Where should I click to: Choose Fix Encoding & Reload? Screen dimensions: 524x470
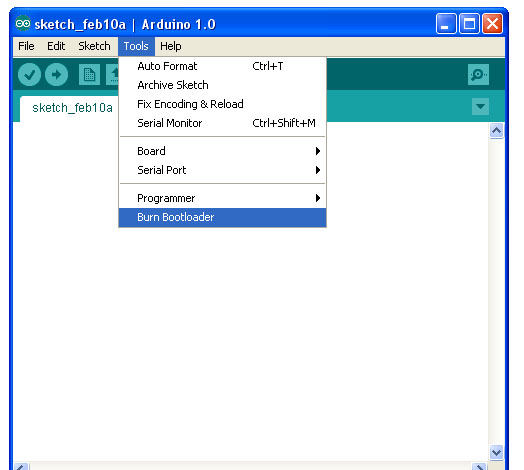223,104
